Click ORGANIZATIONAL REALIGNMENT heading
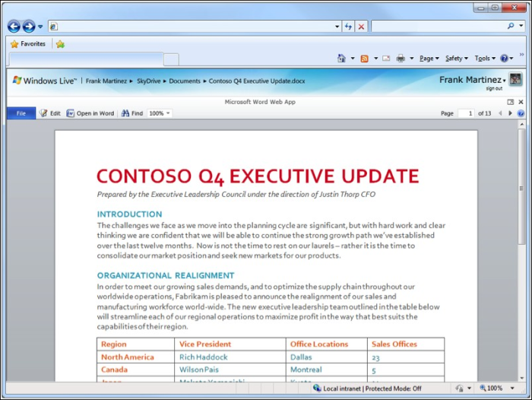532x400 pixels. pos(166,275)
